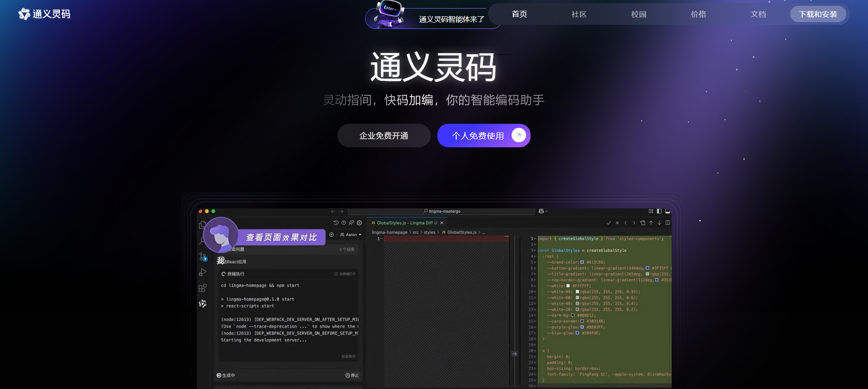Open the Lingma panel settings gear
The image size is (868, 389).
click(360, 223)
